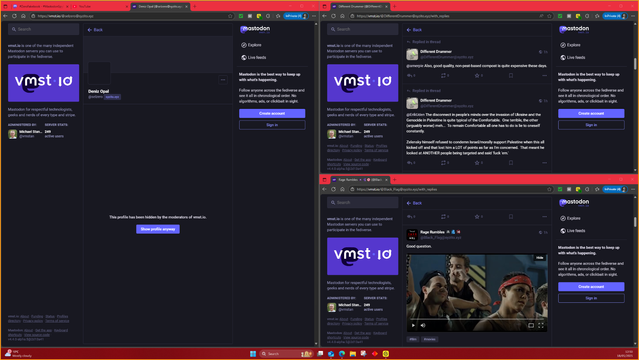This screenshot has height=360, width=639.
Task: Click Sign in in Deniz Opal window
Action: (x=272, y=125)
